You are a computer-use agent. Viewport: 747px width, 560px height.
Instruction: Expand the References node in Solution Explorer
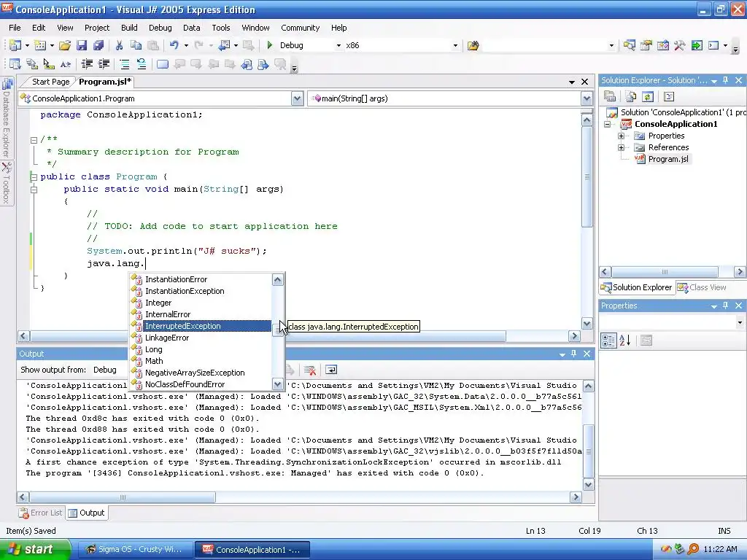click(x=622, y=147)
